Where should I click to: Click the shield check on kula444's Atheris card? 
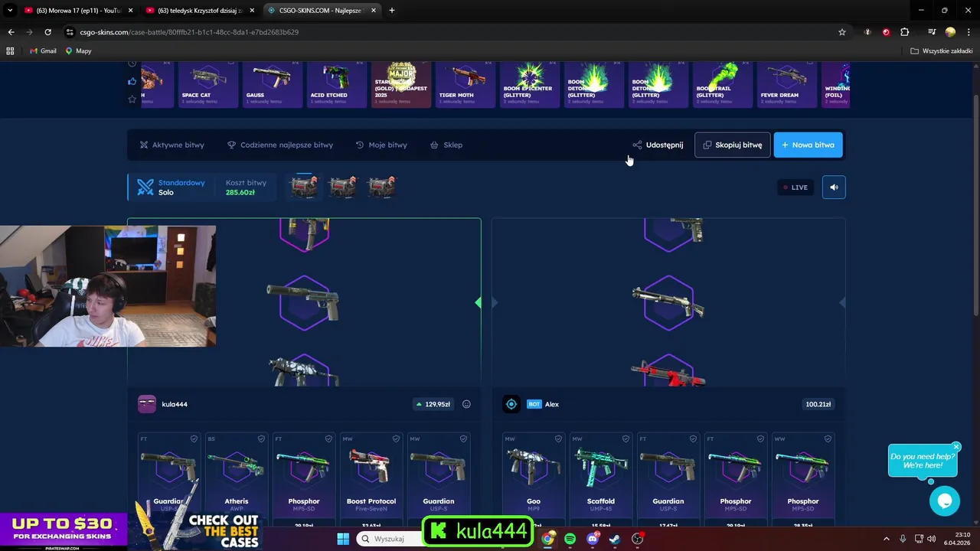(261, 439)
